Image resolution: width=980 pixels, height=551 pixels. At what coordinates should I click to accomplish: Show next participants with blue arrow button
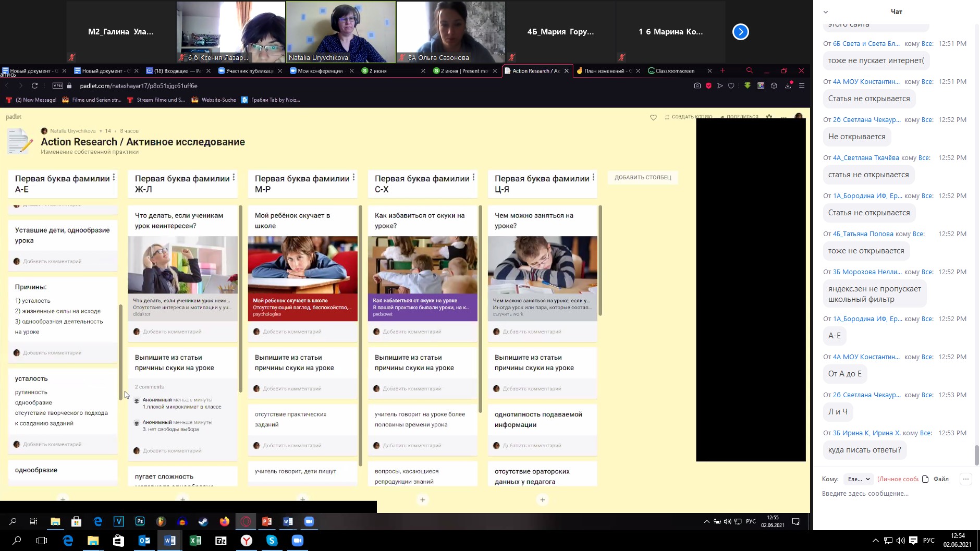click(x=740, y=32)
